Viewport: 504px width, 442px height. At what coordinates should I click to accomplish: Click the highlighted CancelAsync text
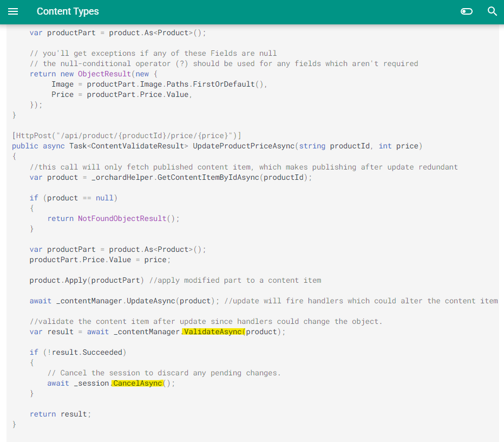(x=138, y=383)
